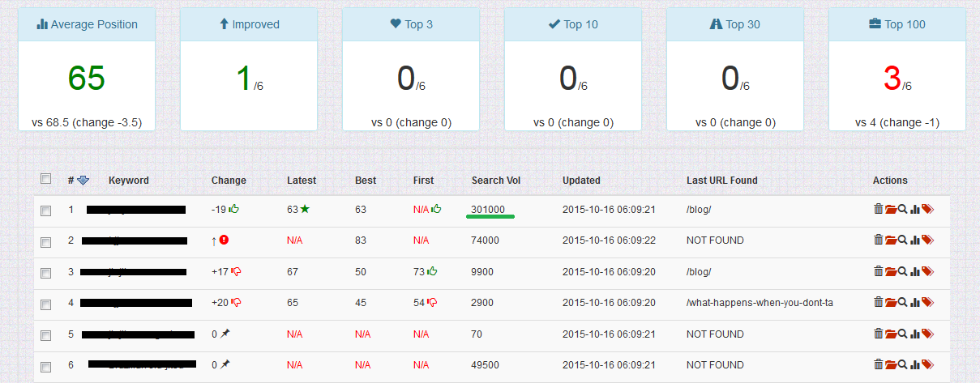Open folder icon for keyword row 2
Screen dimensions: 980x383
(x=890, y=240)
